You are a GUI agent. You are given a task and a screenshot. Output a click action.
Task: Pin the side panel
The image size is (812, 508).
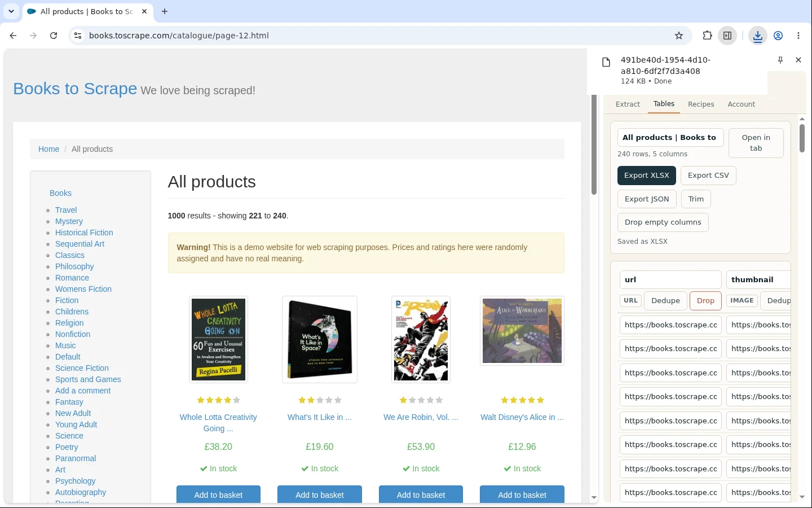780,60
